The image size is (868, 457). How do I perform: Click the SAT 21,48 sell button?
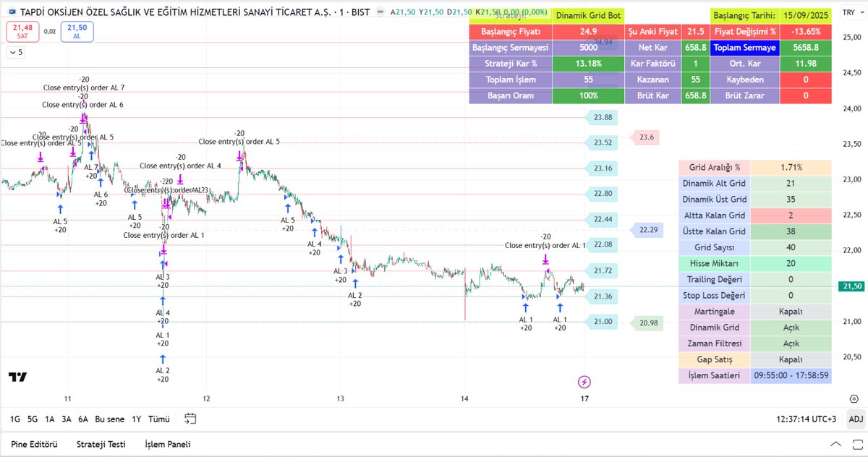(23, 31)
